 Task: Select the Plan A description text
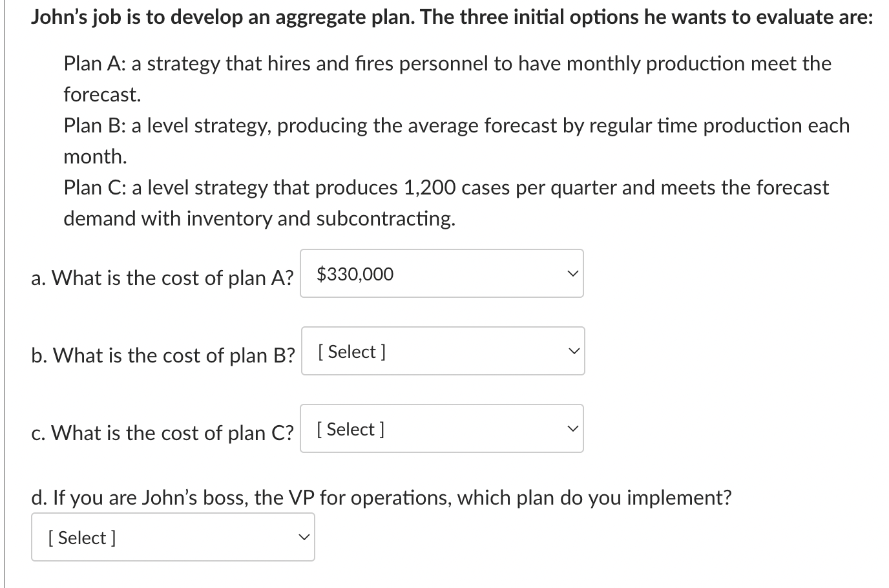tap(446, 63)
